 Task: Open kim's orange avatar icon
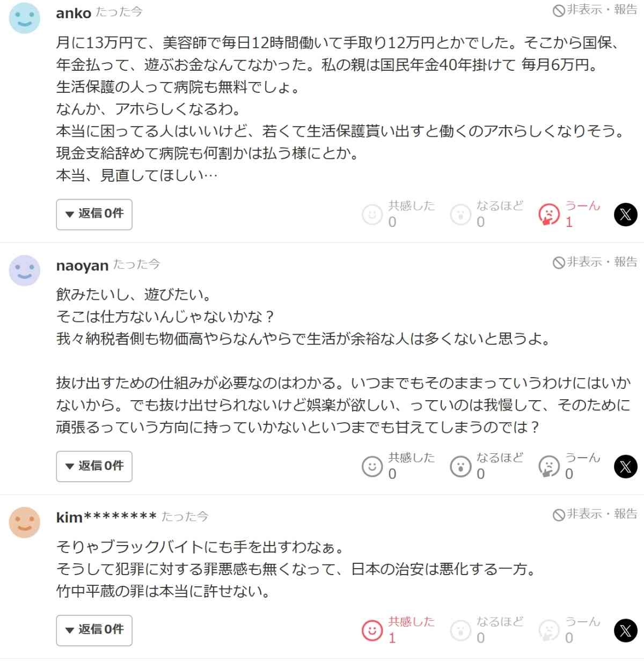point(25,522)
